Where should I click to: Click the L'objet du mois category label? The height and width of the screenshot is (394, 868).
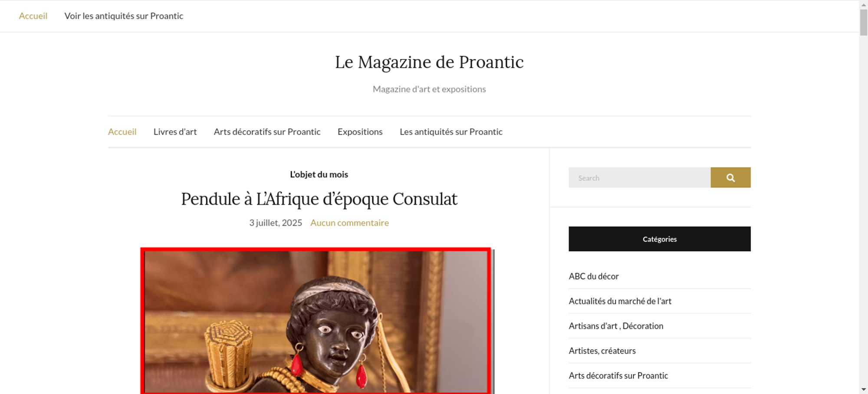(319, 174)
